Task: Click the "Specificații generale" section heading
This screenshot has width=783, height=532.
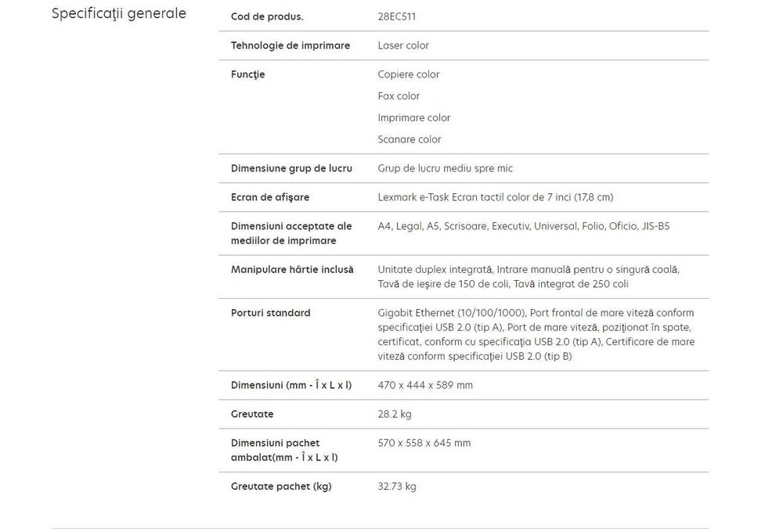Action: pos(118,14)
